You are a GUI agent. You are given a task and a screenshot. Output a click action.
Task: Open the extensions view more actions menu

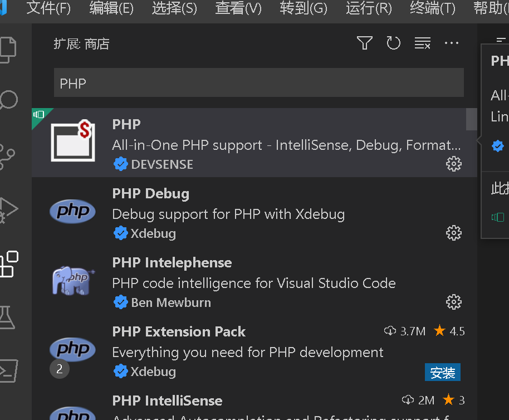coord(452,43)
